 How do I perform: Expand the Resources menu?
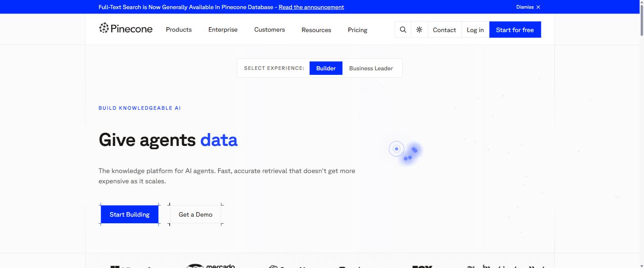pos(316,30)
